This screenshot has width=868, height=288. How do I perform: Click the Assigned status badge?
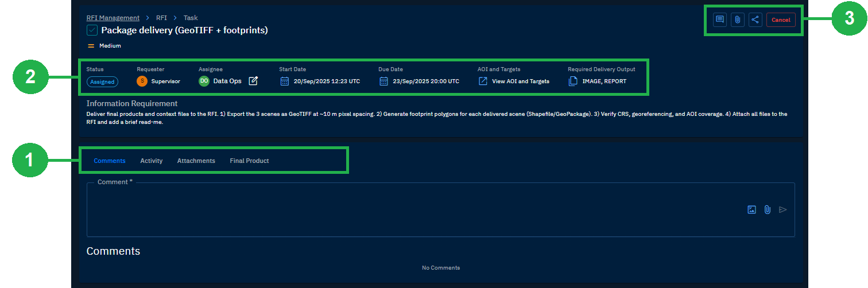(102, 82)
